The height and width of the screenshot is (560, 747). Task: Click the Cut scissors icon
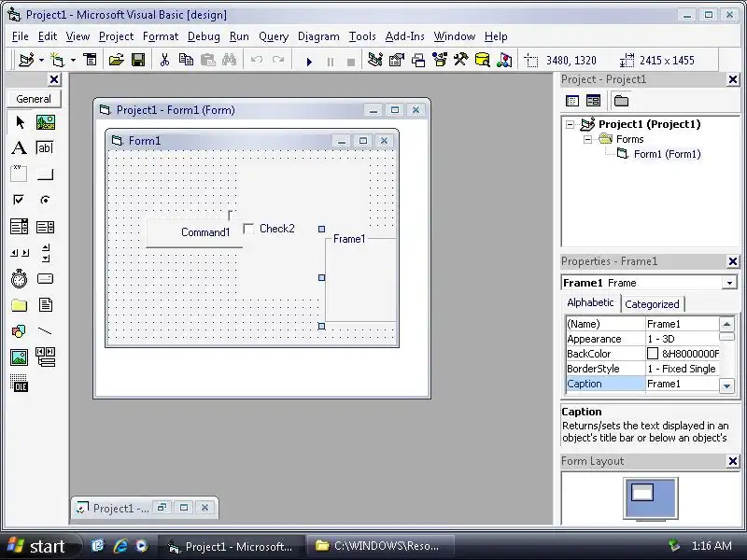click(165, 60)
